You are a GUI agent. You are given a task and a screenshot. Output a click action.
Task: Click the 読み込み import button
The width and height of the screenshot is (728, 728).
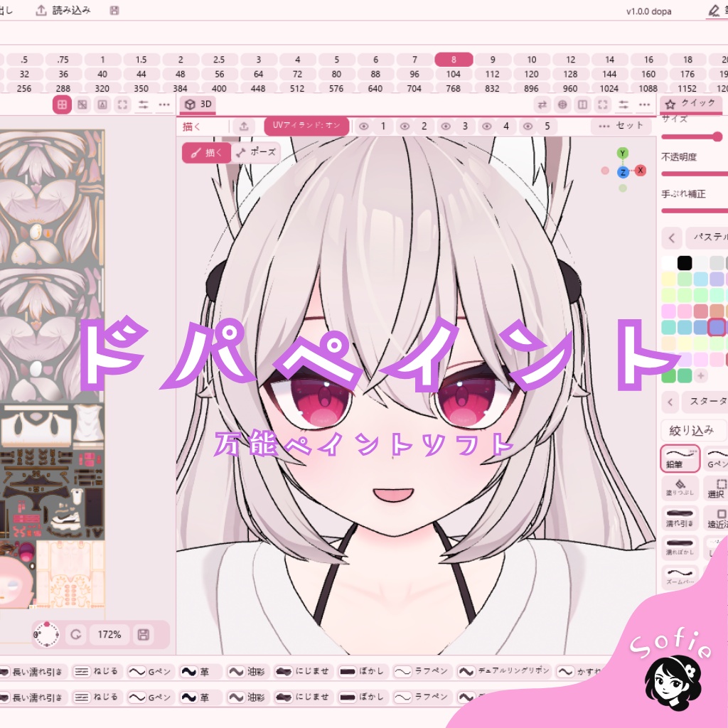63,10
